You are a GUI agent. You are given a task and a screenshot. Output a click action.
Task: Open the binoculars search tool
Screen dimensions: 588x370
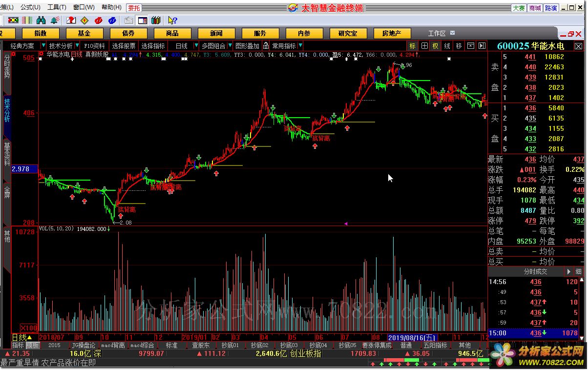pyautogui.click(x=41, y=20)
